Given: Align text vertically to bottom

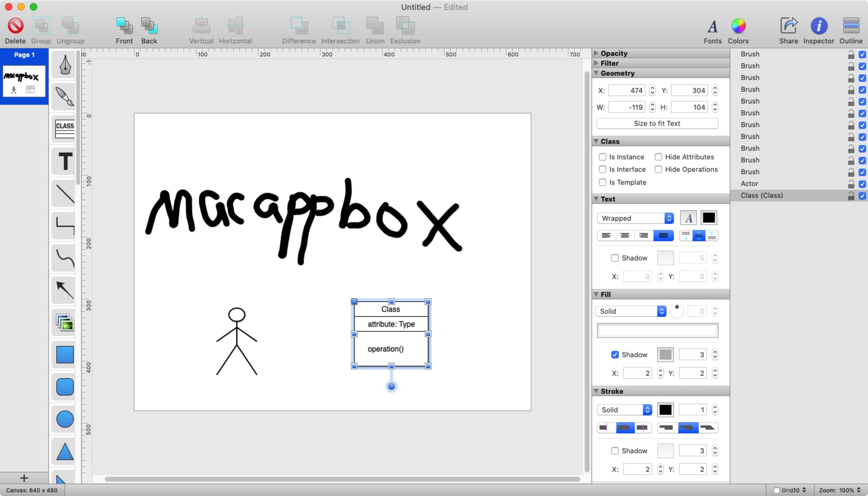Looking at the screenshot, I should tap(712, 236).
